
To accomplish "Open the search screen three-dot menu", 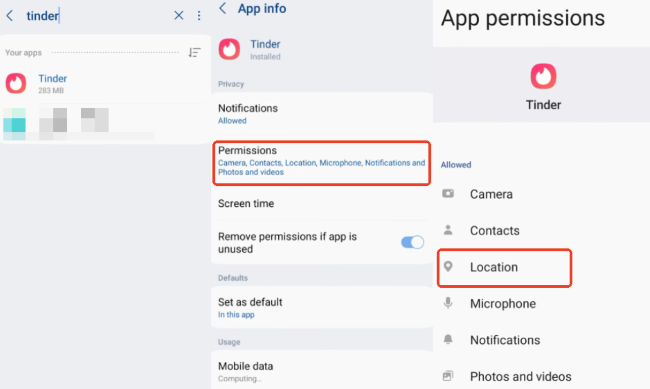I will pyautogui.click(x=199, y=16).
